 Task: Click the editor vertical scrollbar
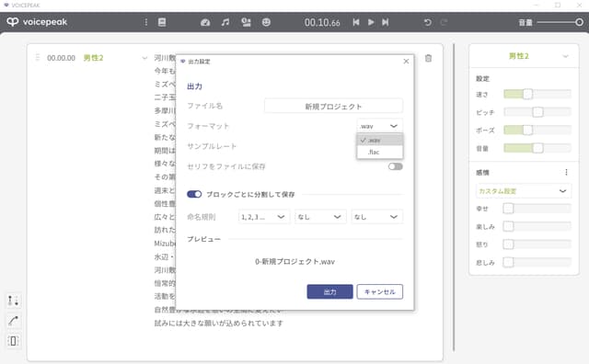(454, 198)
